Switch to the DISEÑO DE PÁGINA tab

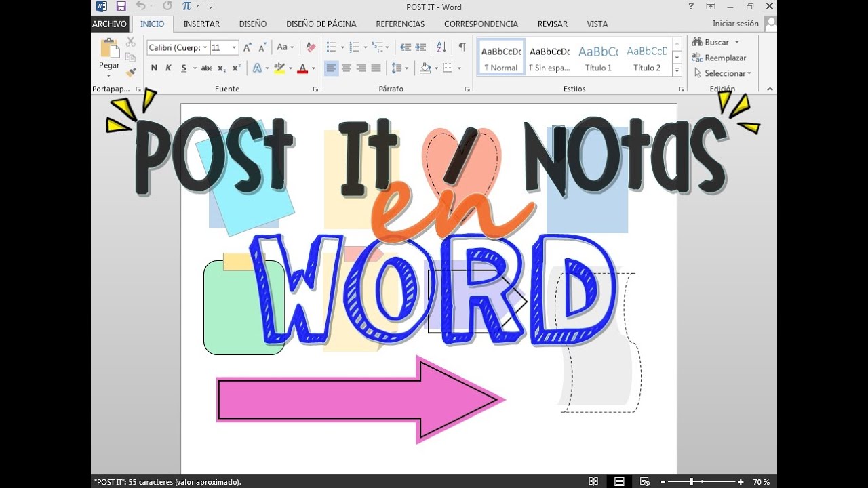click(x=321, y=24)
